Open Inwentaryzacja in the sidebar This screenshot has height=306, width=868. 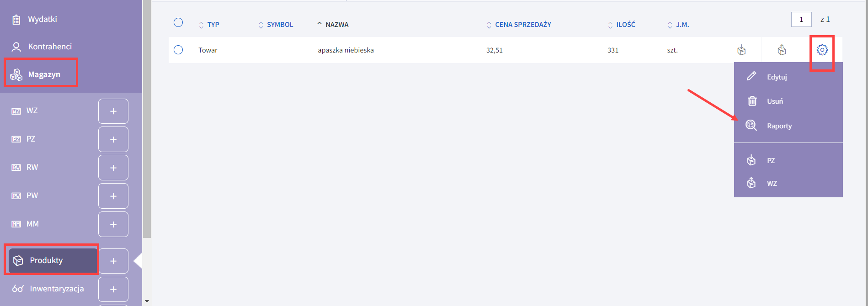(57, 289)
